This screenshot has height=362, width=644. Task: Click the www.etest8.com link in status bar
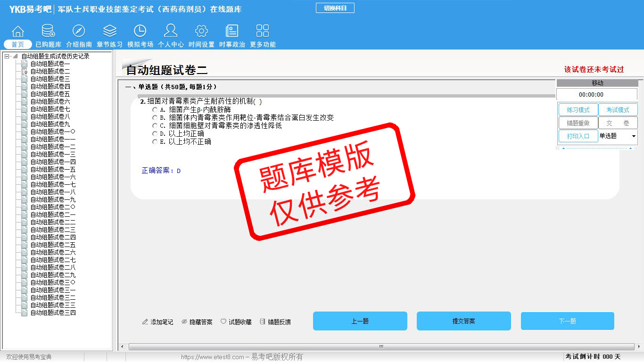click(x=213, y=357)
